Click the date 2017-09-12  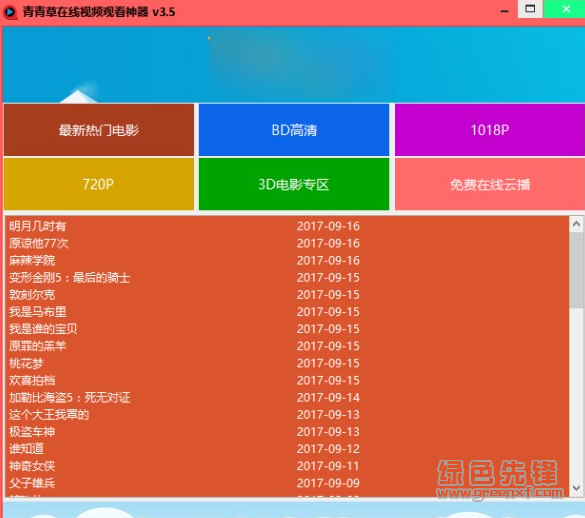click(328, 449)
